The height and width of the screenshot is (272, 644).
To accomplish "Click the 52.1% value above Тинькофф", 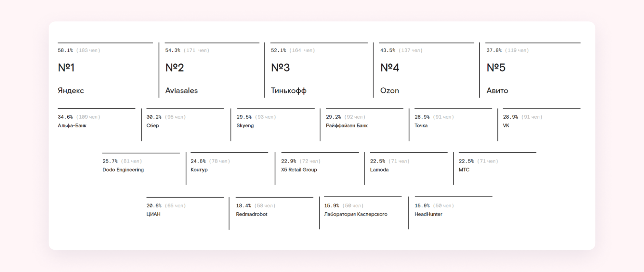I will (278, 50).
